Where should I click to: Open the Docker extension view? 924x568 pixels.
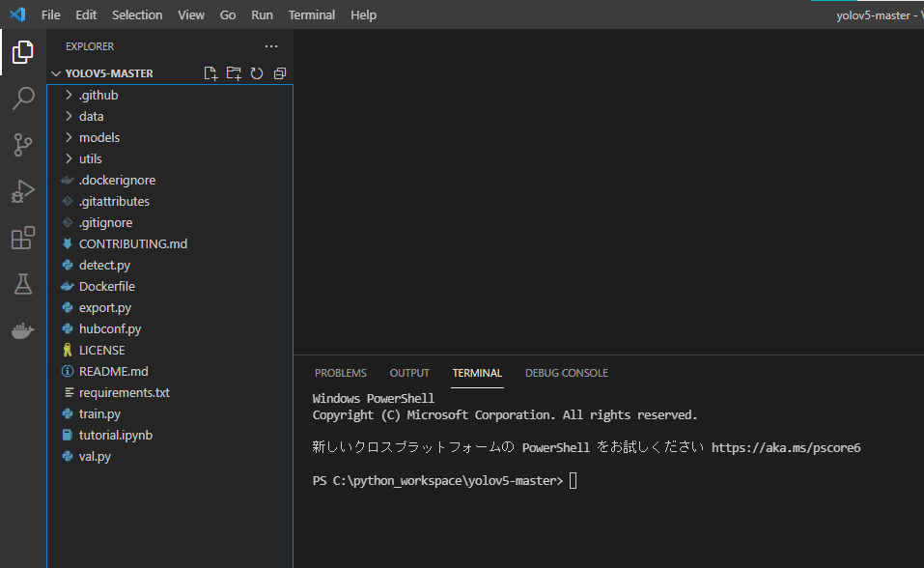click(22, 330)
